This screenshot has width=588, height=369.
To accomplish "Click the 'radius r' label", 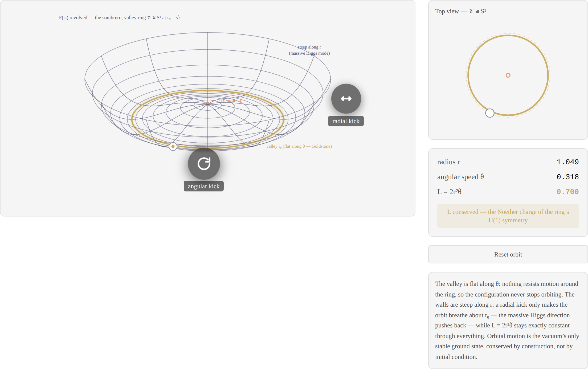I will [448, 162].
